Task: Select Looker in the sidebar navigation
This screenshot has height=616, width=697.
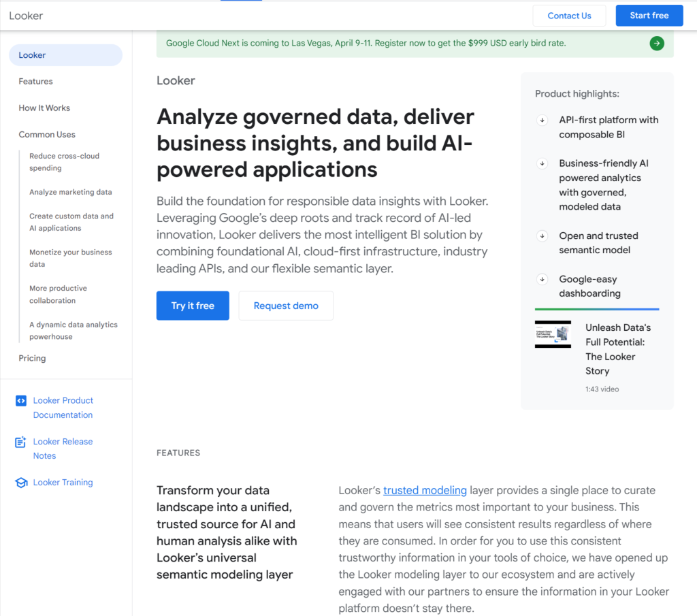Action: 32,55
